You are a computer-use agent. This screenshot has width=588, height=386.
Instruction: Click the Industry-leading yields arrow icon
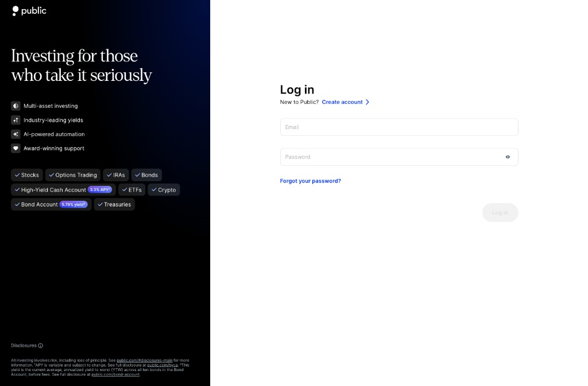16,120
